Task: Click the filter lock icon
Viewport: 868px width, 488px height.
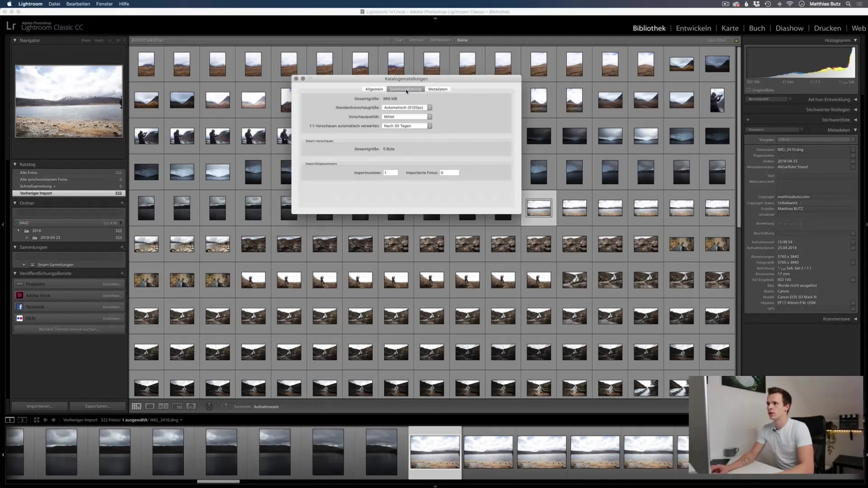Action: (x=736, y=40)
